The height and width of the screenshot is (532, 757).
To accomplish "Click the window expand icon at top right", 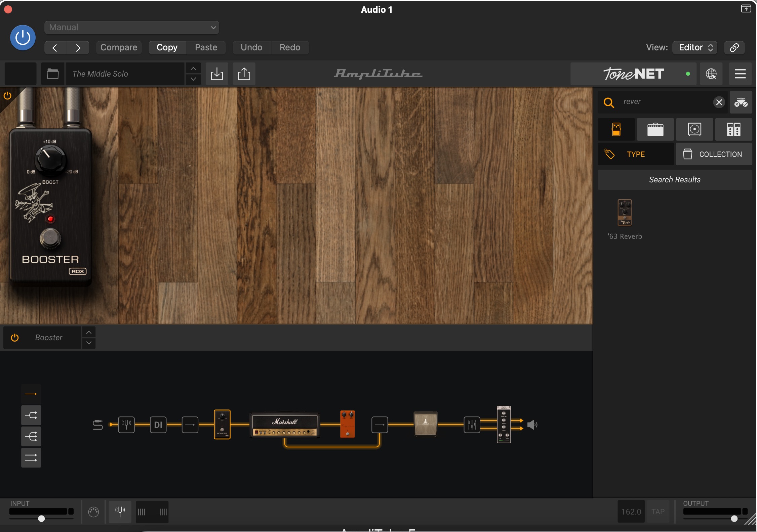I will (746, 8).
